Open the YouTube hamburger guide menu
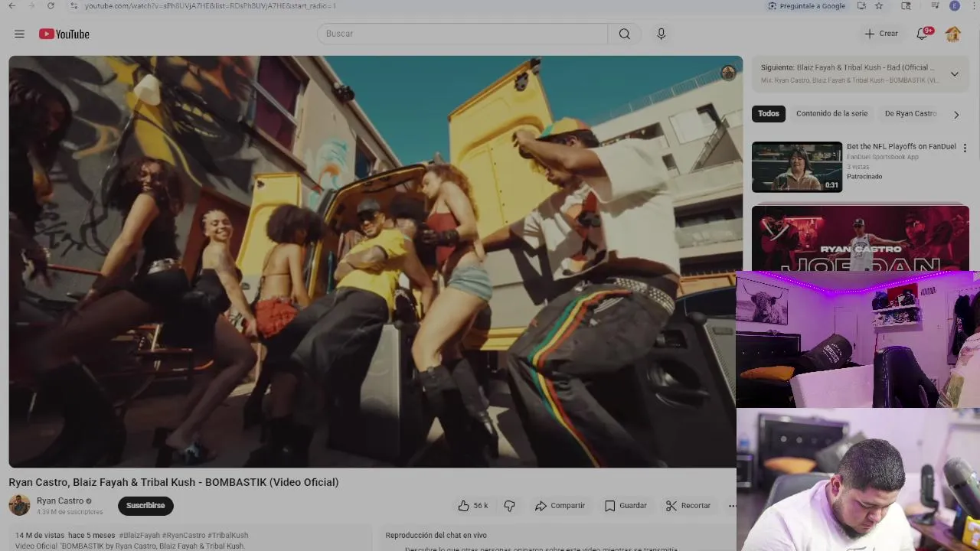 coord(19,34)
